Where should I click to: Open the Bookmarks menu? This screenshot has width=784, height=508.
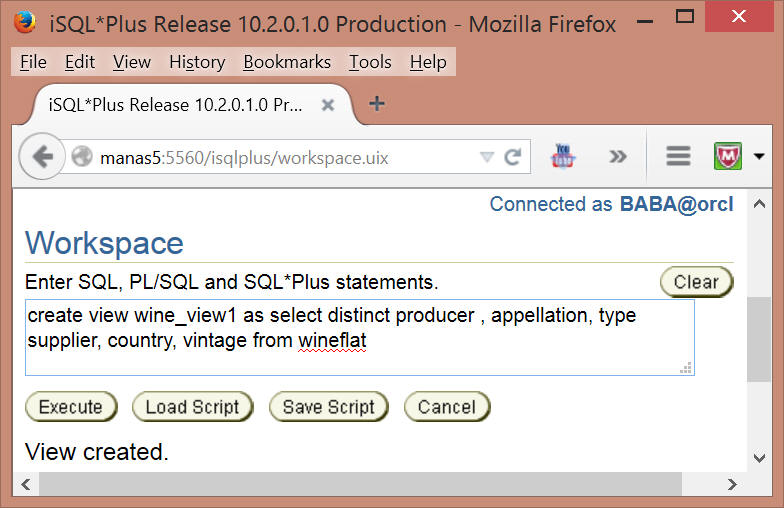(287, 62)
